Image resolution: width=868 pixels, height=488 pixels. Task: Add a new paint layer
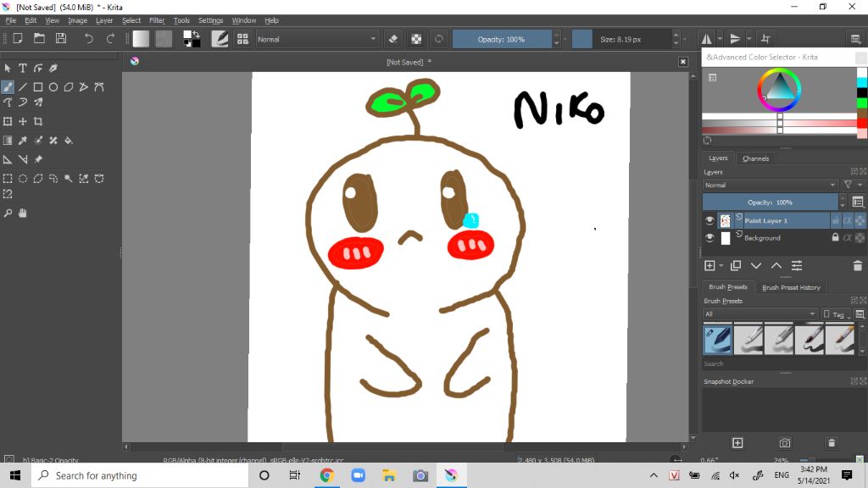[x=709, y=266]
